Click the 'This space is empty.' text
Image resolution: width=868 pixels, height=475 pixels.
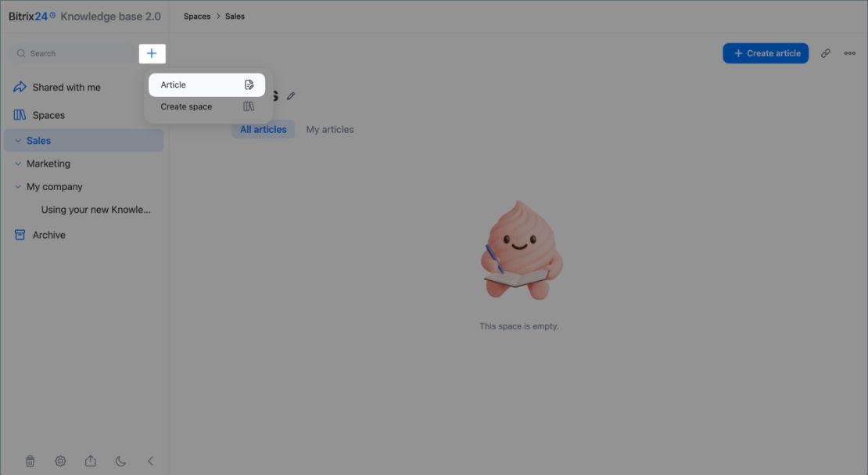pos(519,326)
